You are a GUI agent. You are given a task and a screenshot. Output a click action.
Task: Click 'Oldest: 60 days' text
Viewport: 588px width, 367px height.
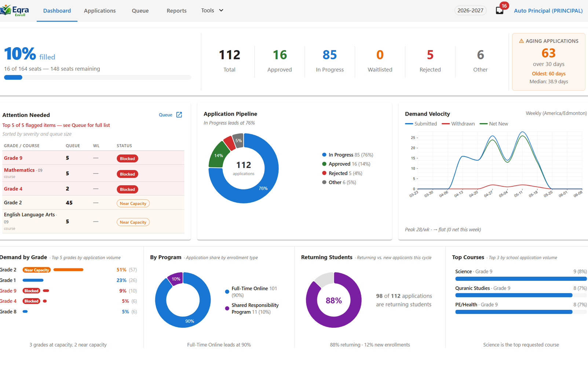(x=548, y=74)
